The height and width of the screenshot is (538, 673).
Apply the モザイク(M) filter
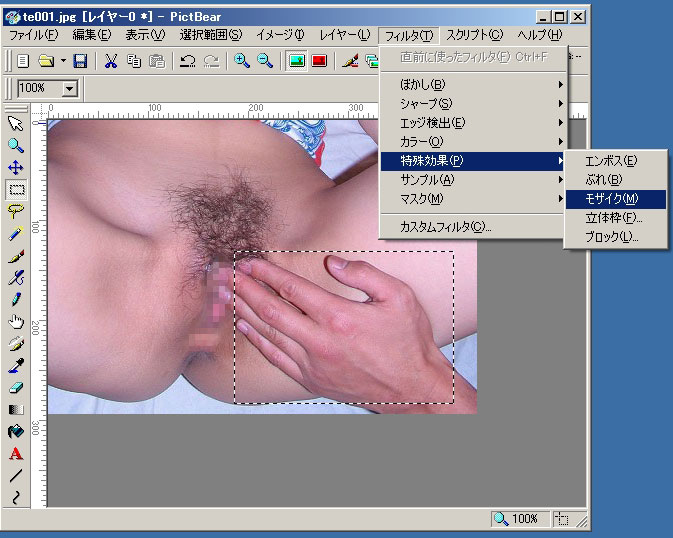click(616, 199)
